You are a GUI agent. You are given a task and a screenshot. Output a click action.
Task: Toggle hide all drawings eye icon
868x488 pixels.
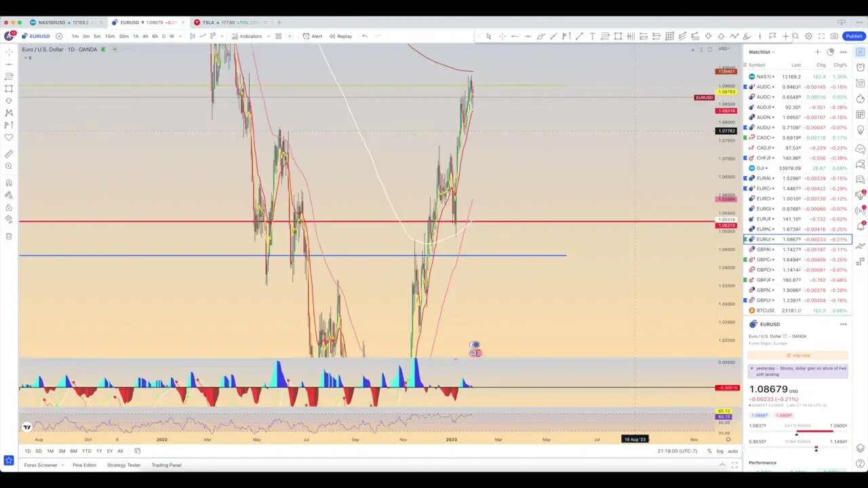pos(9,219)
